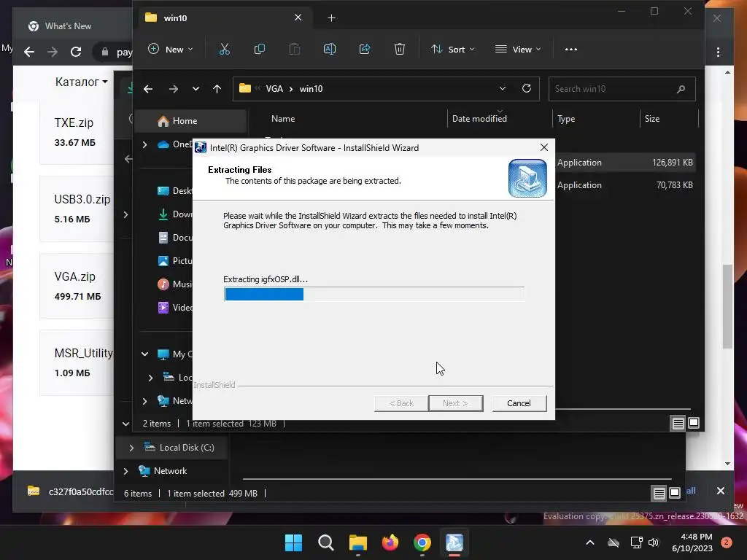Go back in Chrome browser
The width and height of the screenshot is (747, 560).
[29, 52]
